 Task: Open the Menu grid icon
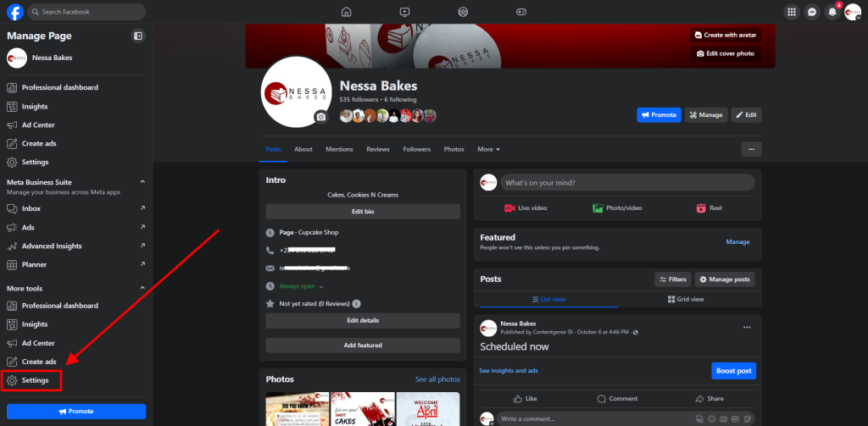(x=792, y=12)
